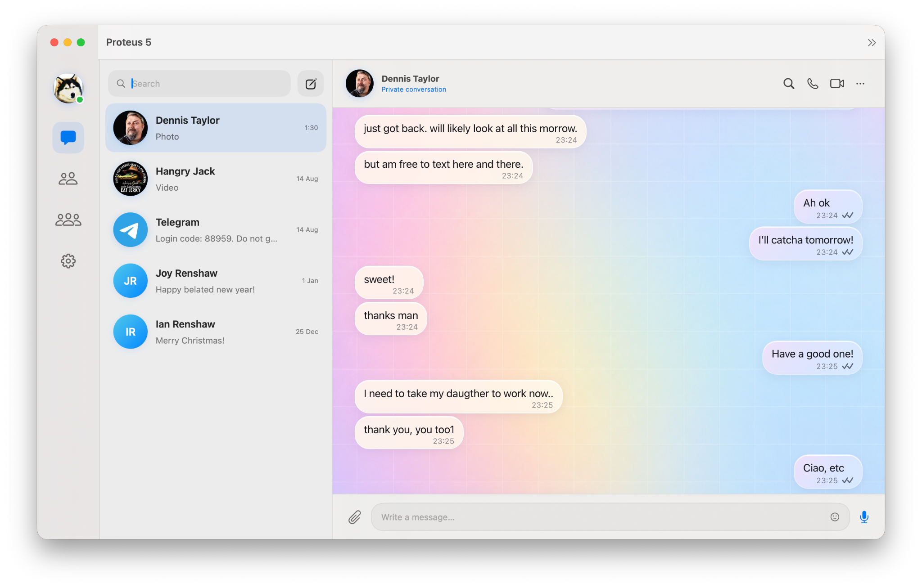Click the magnifier icon in Search field
Screen dimensions: 922x588
click(121, 84)
